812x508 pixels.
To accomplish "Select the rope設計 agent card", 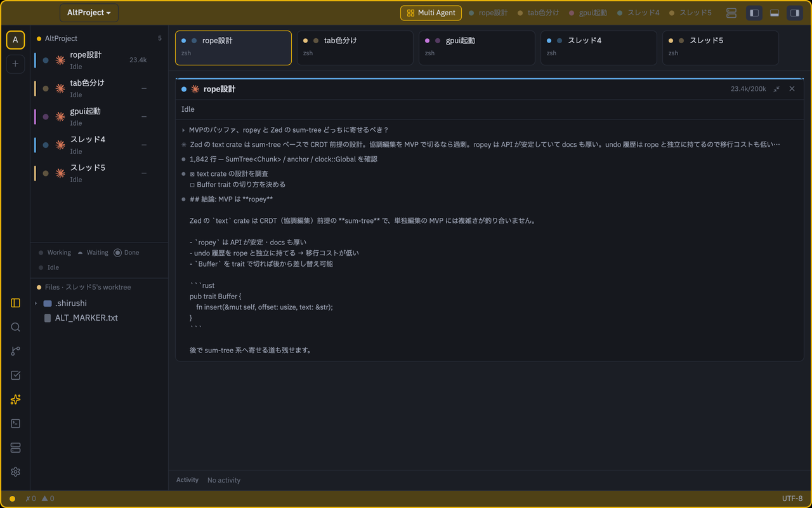I will tap(233, 48).
